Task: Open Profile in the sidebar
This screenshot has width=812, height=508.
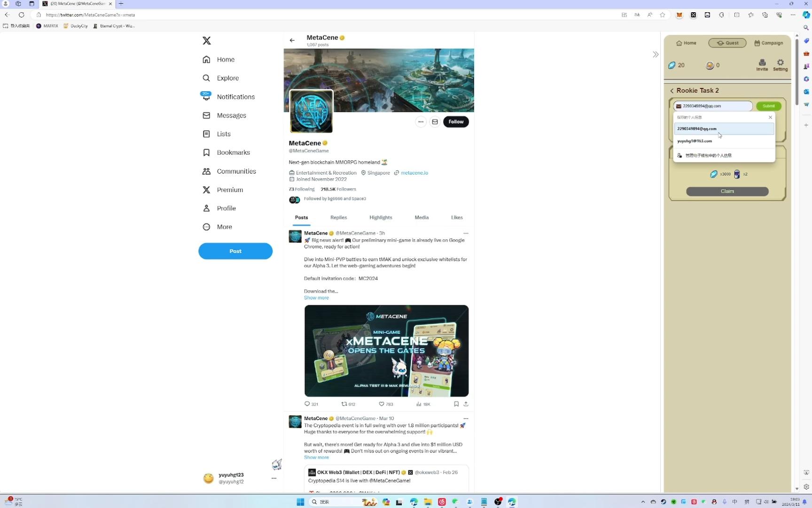Action: (x=219, y=208)
